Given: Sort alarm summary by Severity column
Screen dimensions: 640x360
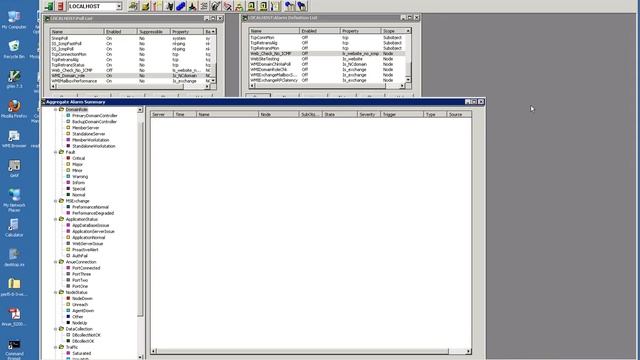Looking at the screenshot, I should coord(369,115).
